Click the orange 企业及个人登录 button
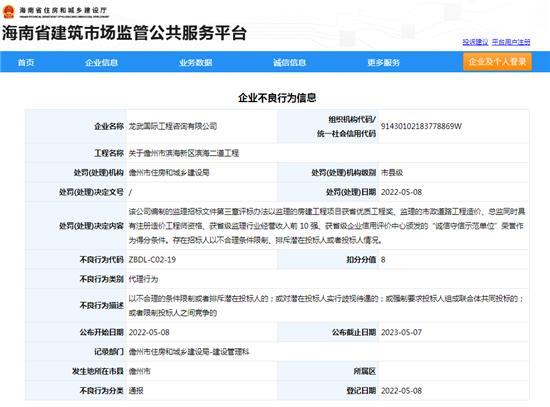 497,62
